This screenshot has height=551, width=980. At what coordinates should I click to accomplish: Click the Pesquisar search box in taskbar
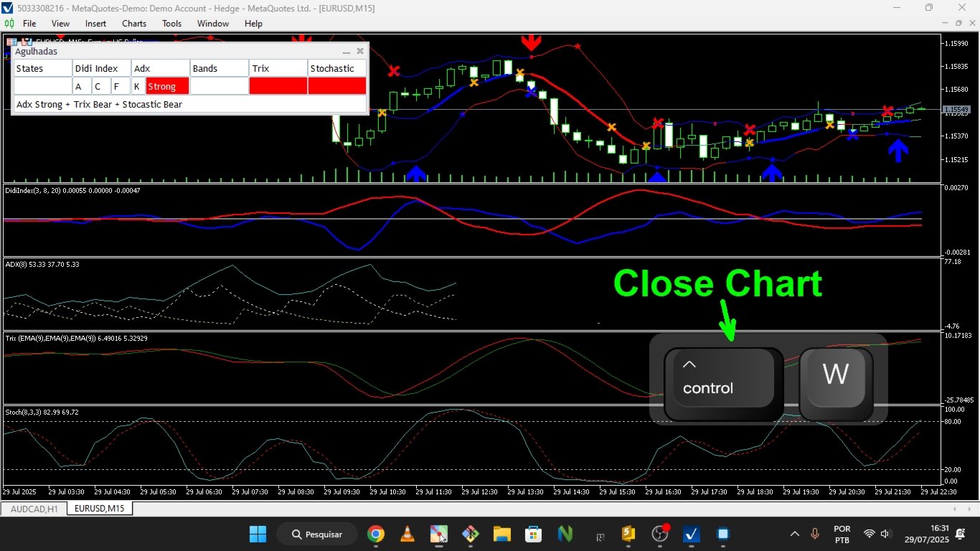tap(316, 534)
